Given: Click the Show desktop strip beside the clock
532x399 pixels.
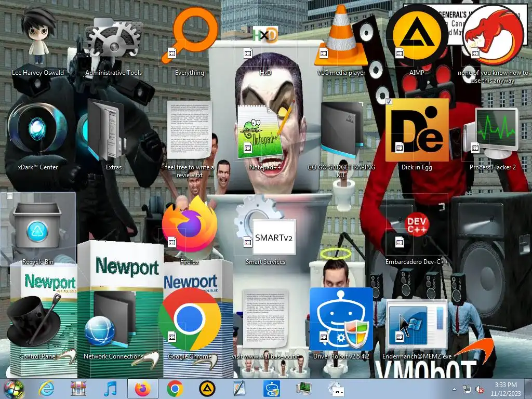Looking at the screenshot, I should click(528, 389).
